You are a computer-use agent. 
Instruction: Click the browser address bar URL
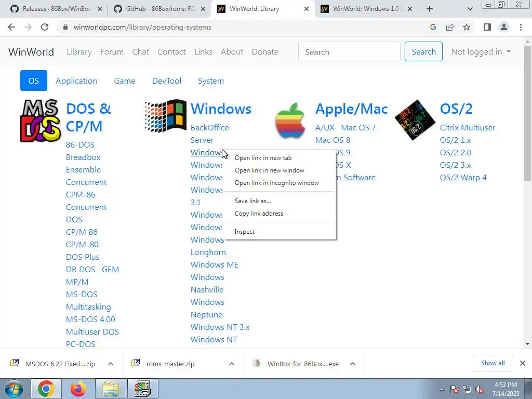(142, 27)
